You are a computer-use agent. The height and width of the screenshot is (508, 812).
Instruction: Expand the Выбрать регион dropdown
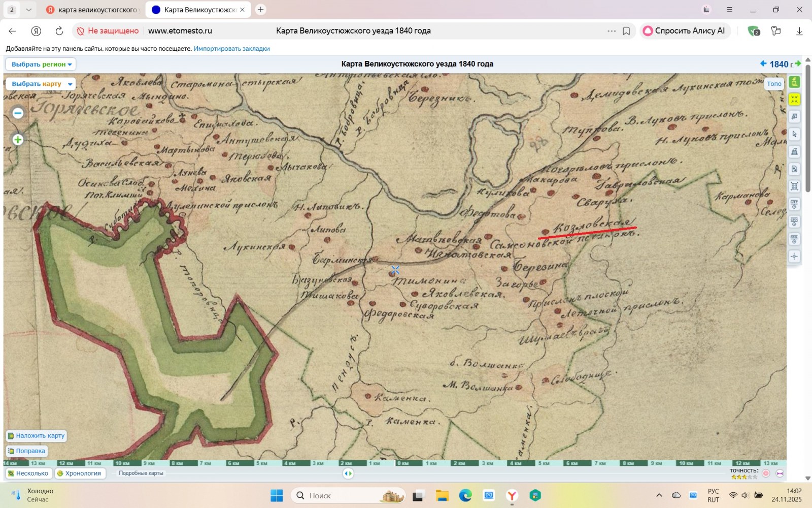tap(41, 65)
